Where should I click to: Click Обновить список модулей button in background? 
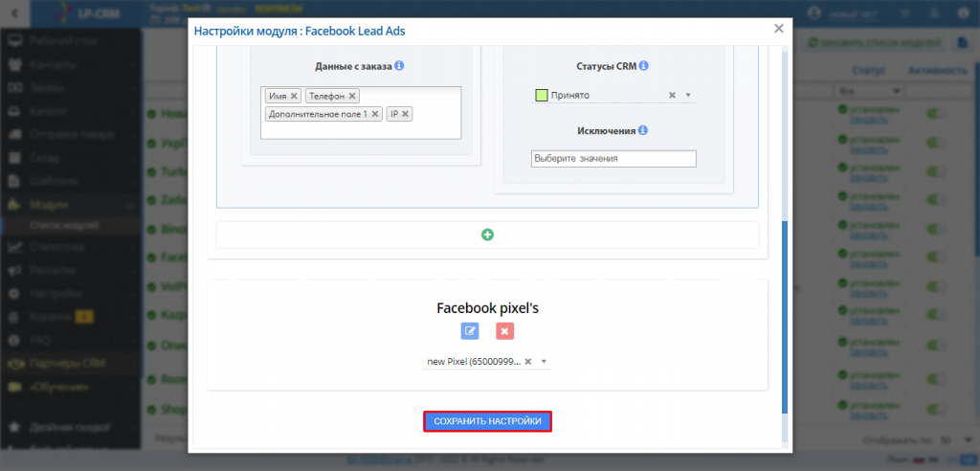(x=874, y=42)
